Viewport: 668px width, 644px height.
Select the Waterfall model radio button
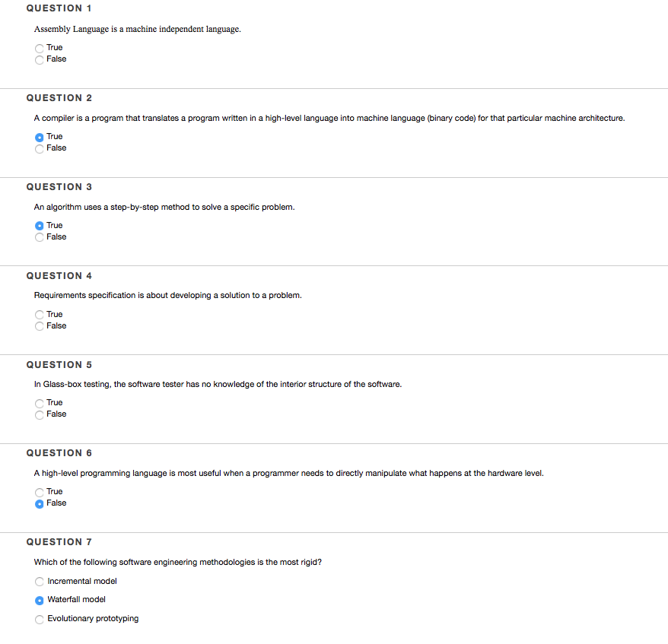(40, 600)
